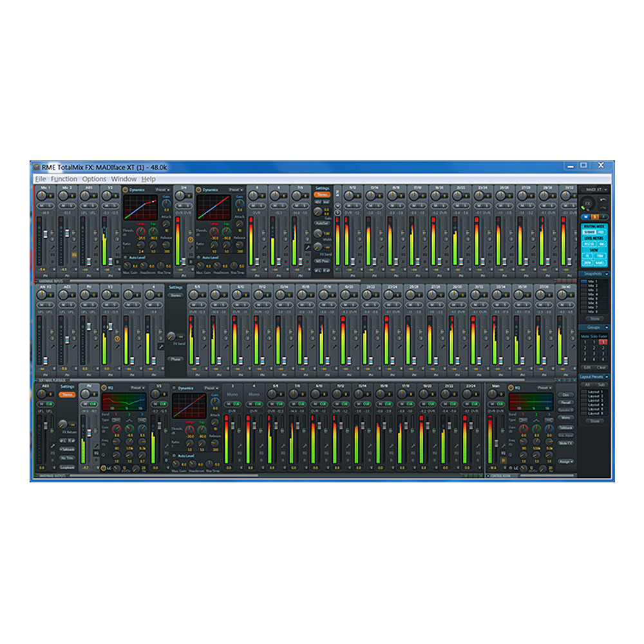This screenshot has height=644, width=644.
Task: Open Preset dropdown of input 1/2 Dynamics
Action: pyautogui.click(x=163, y=190)
